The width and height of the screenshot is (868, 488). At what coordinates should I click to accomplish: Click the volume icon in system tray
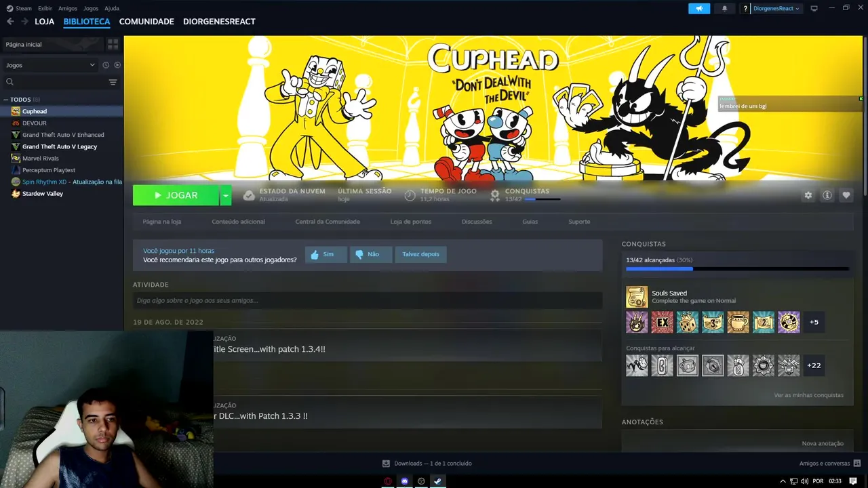[x=804, y=481]
